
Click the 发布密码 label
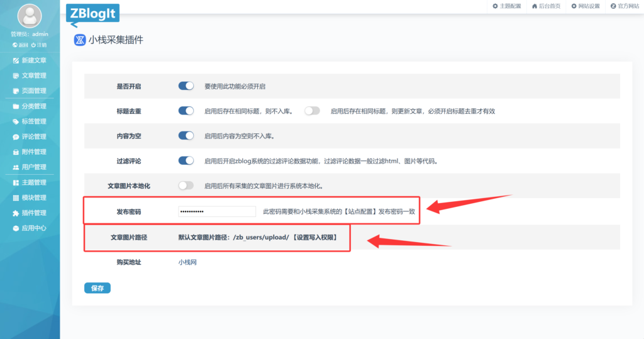point(128,212)
